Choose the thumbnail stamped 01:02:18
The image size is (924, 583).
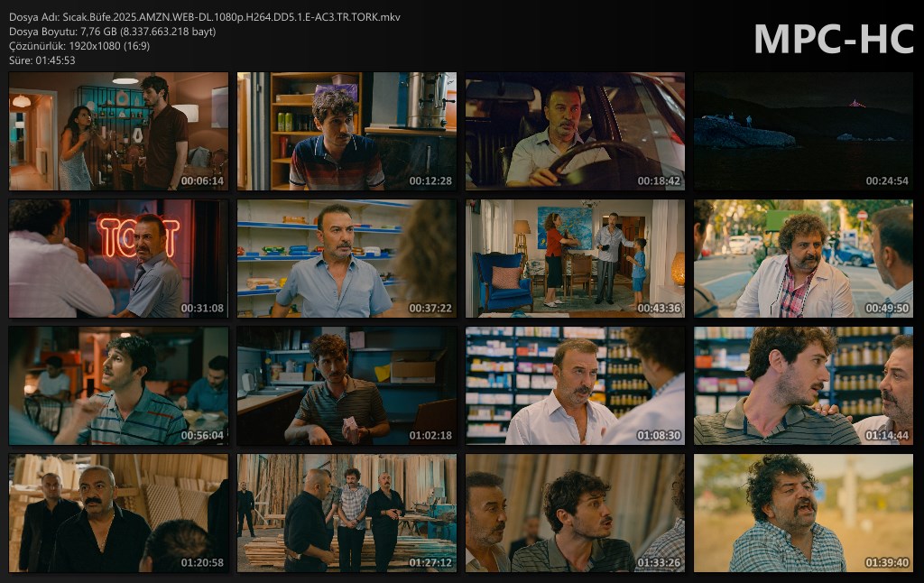point(346,385)
